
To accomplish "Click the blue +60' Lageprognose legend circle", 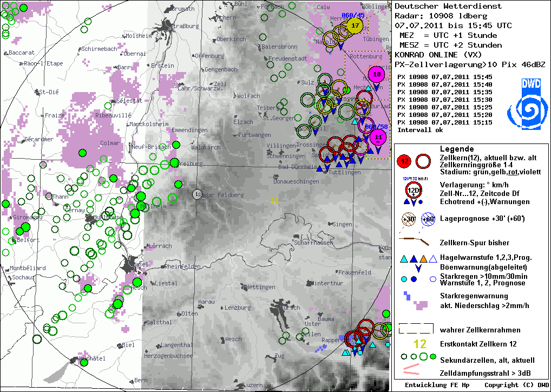I will pos(428,219).
